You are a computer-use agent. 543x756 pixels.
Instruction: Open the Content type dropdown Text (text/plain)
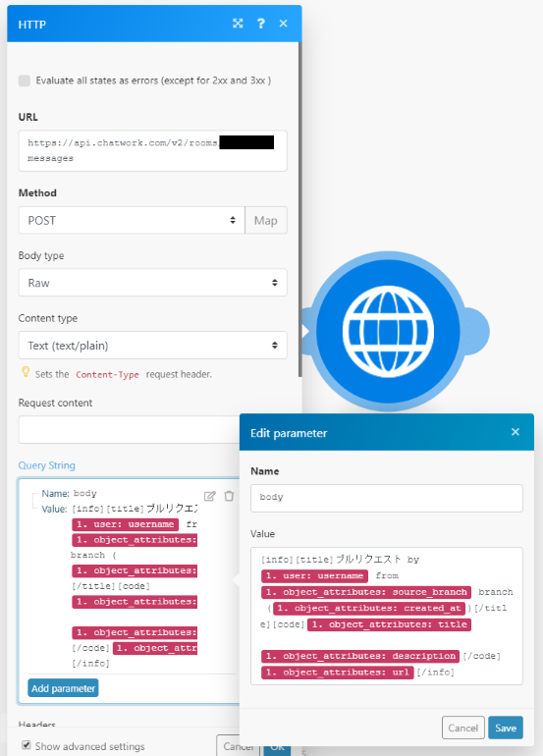pyautogui.click(x=152, y=346)
